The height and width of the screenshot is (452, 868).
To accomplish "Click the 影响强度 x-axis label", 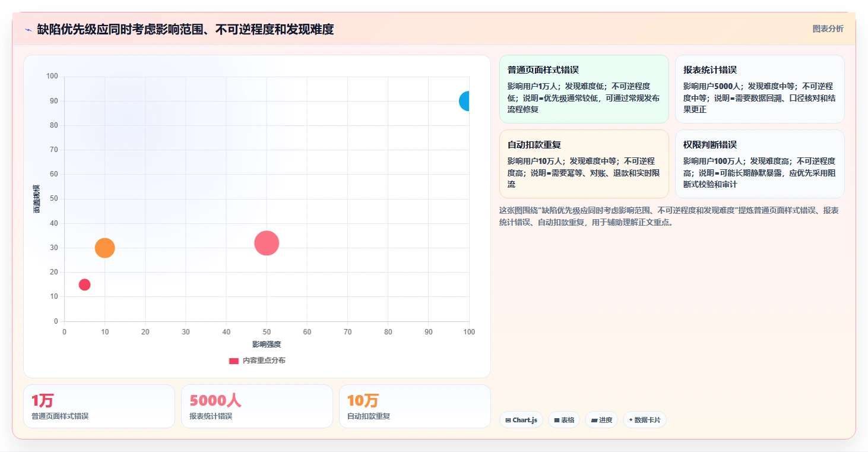I will (267, 344).
